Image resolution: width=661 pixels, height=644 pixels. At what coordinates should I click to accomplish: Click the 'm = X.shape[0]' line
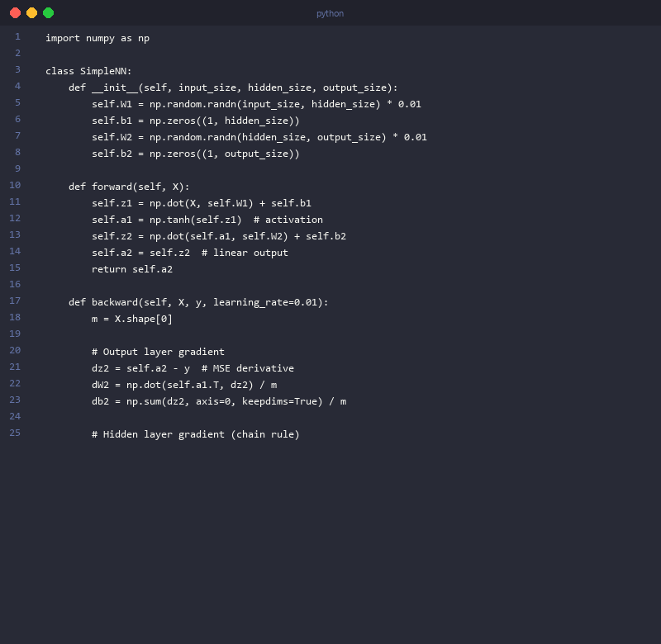click(x=132, y=319)
